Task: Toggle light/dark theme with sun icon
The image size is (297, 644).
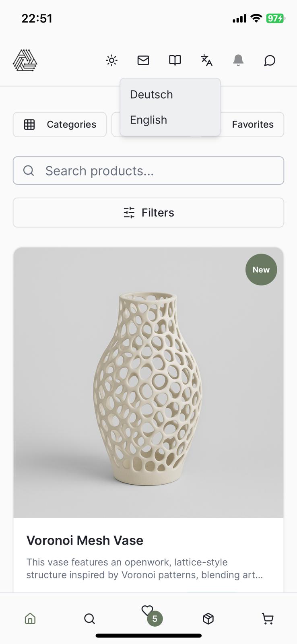Action: click(111, 60)
